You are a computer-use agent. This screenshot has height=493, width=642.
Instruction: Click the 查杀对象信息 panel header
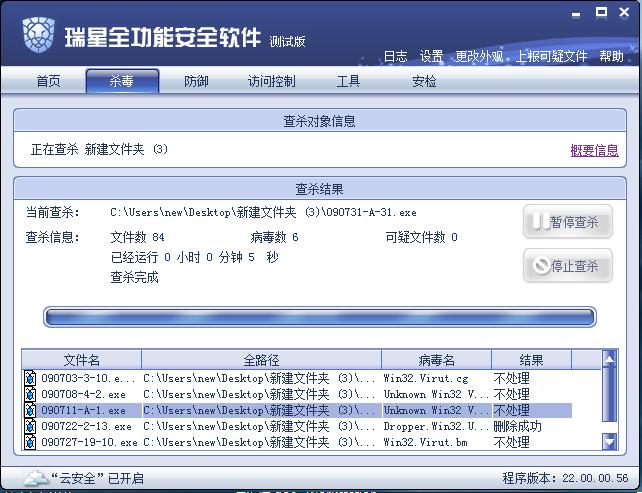[x=320, y=121]
